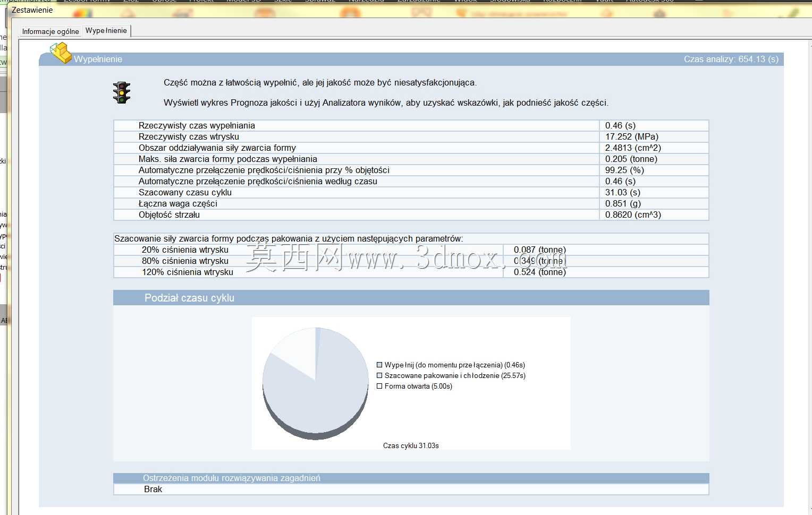Click the traffic light quality indicator icon
Viewport: 812px width, 515px height.
[122, 92]
